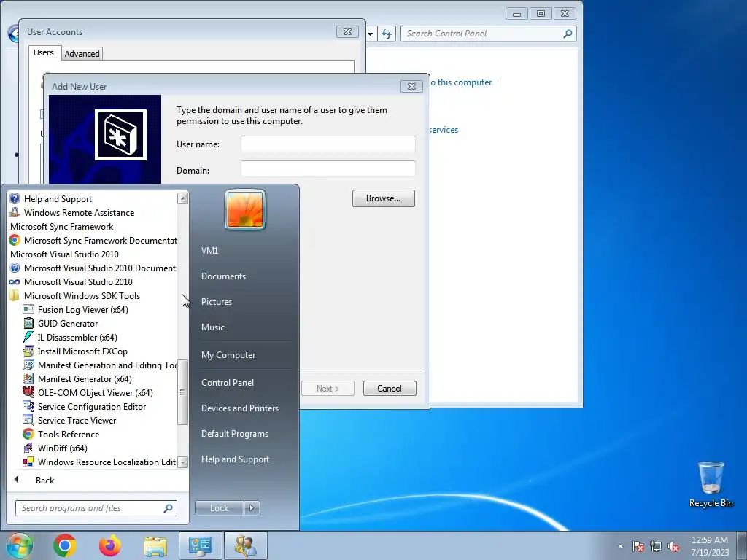The width and height of the screenshot is (747, 560).
Task: Open Devices and Printers
Action: point(239,408)
